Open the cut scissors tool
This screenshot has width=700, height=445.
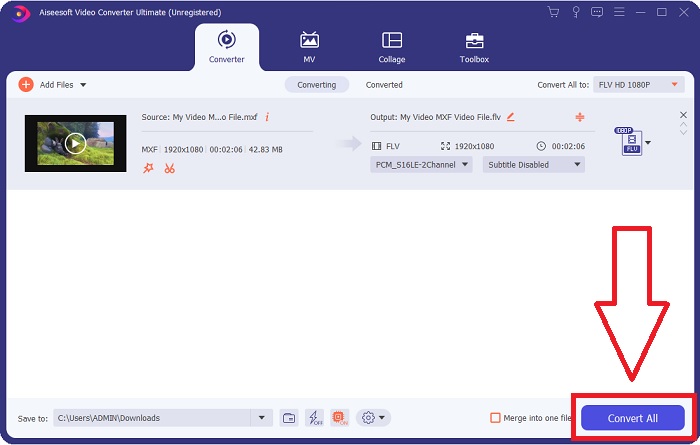click(169, 167)
